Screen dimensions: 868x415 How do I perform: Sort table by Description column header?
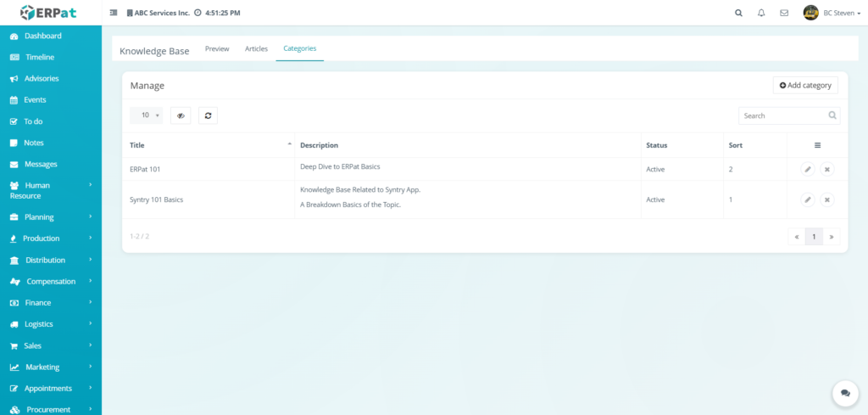[x=468, y=145]
